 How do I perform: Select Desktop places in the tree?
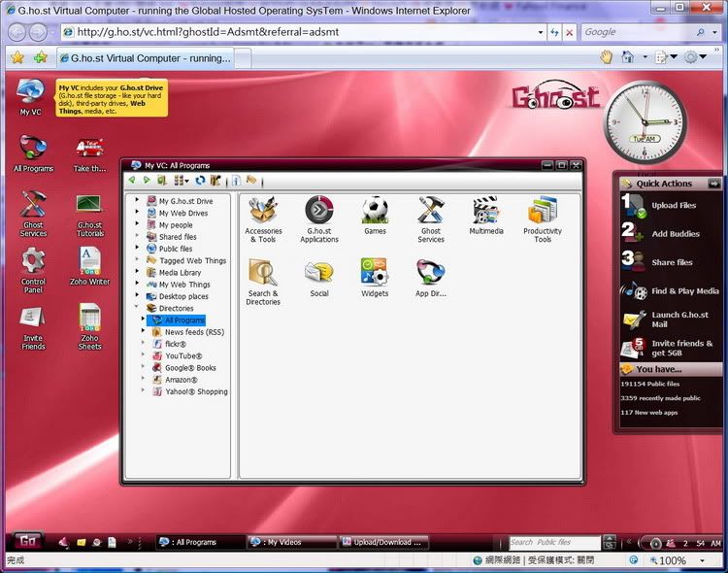tap(183, 296)
